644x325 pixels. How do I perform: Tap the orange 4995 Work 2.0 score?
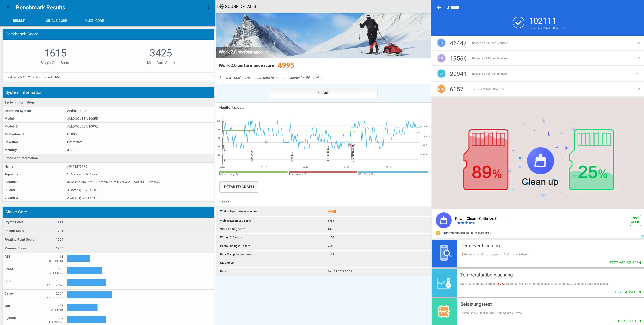(286, 65)
